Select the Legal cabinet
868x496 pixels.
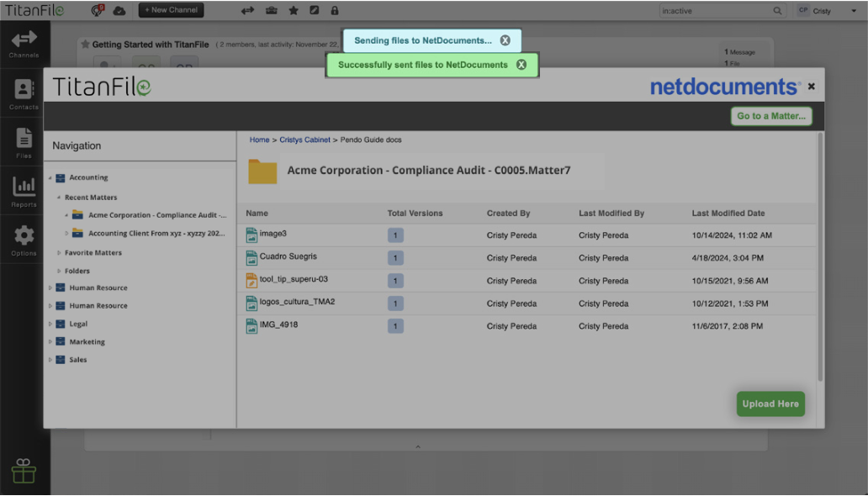(78, 324)
